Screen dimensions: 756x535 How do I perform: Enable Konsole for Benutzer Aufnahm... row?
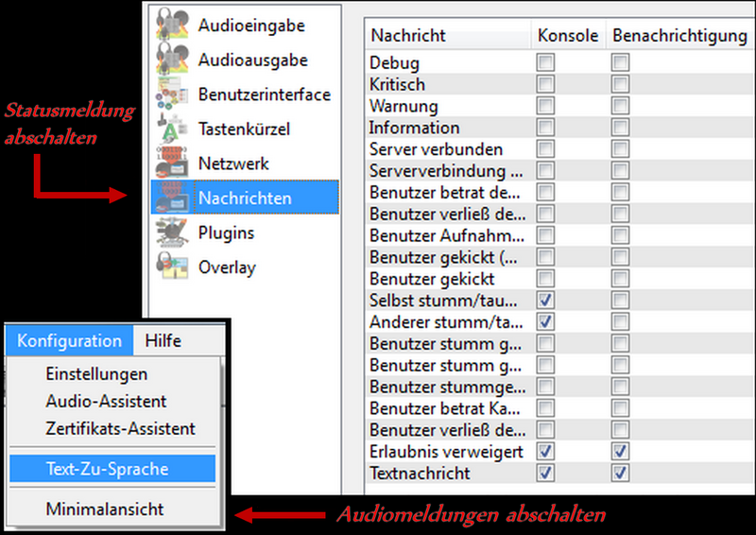pos(545,235)
